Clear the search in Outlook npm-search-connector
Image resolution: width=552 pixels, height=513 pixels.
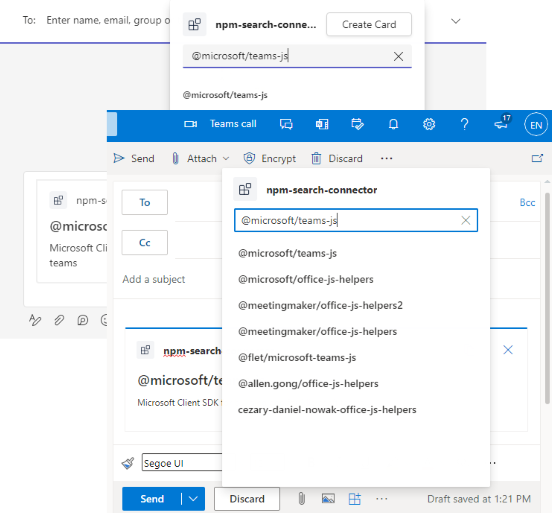(465, 220)
